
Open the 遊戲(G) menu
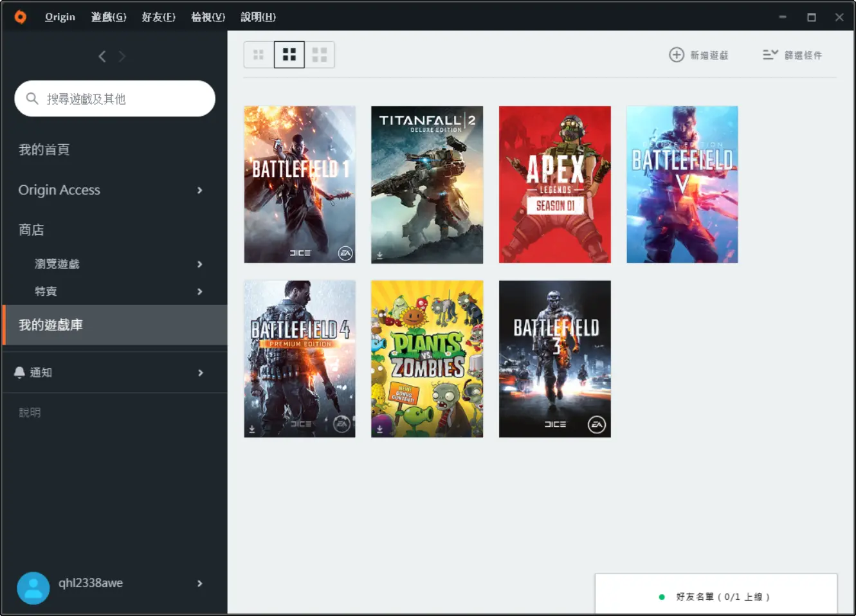[x=109, y=17]
